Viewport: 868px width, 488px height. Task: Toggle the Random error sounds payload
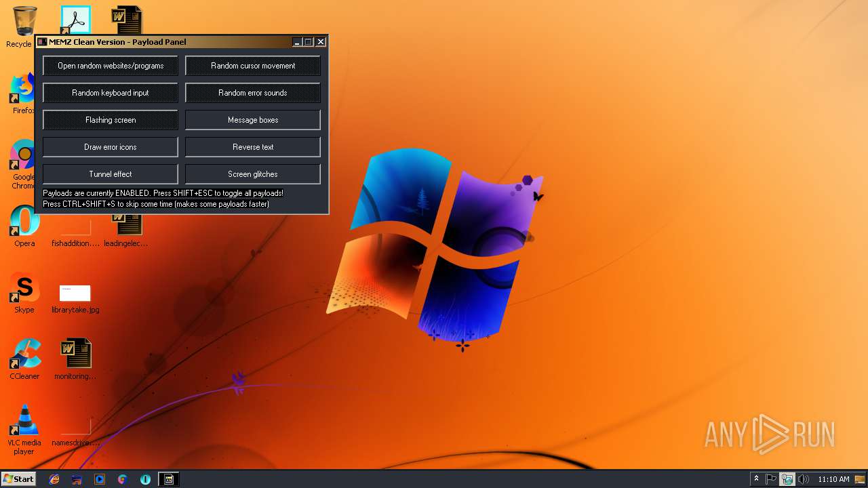tap(253, 93)
